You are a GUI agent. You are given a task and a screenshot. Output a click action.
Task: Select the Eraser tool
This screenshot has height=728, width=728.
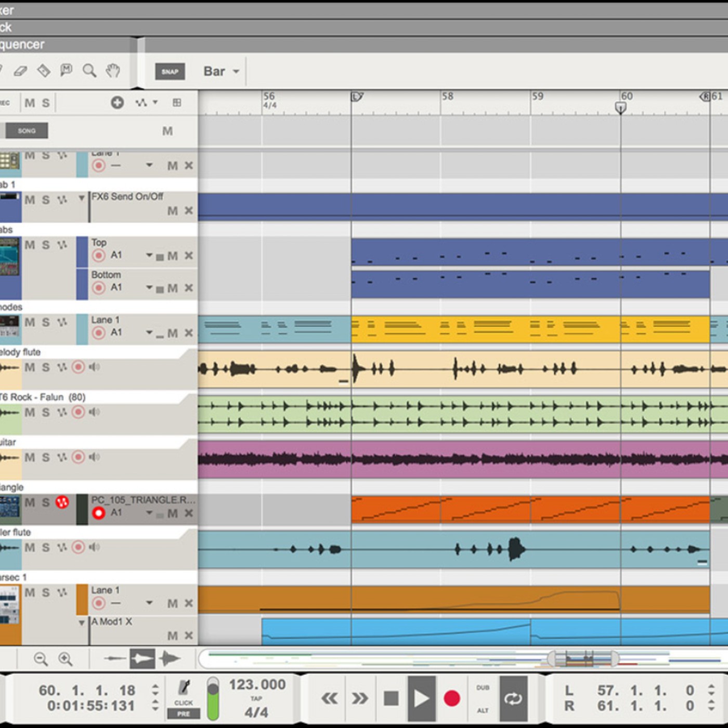[20, 71]
